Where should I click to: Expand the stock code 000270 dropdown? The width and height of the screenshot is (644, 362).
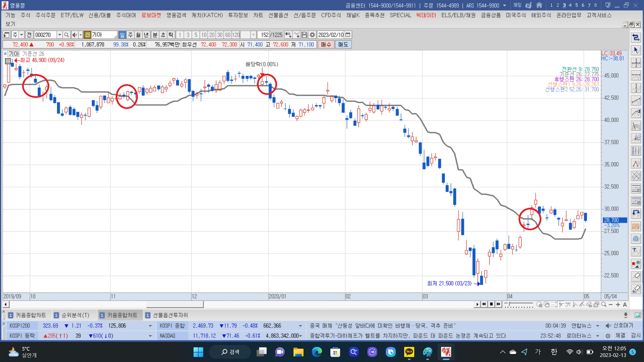click(59, 35)
